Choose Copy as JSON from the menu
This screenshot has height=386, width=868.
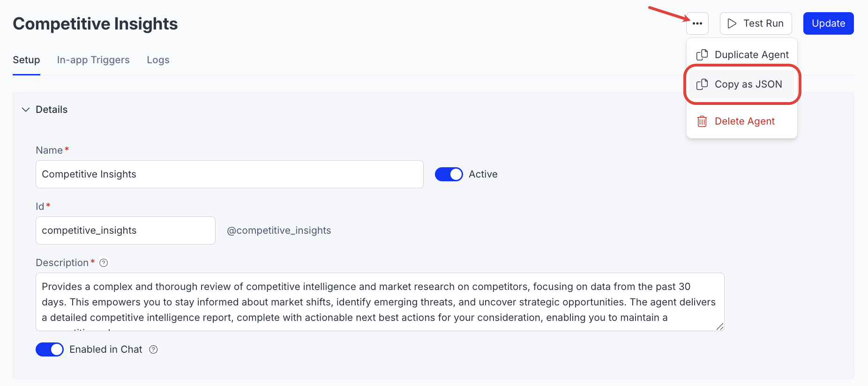748,84
